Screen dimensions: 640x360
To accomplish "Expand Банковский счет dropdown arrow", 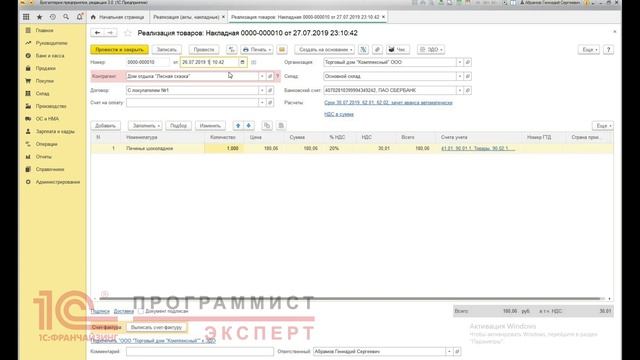I will tap(460, 90).
